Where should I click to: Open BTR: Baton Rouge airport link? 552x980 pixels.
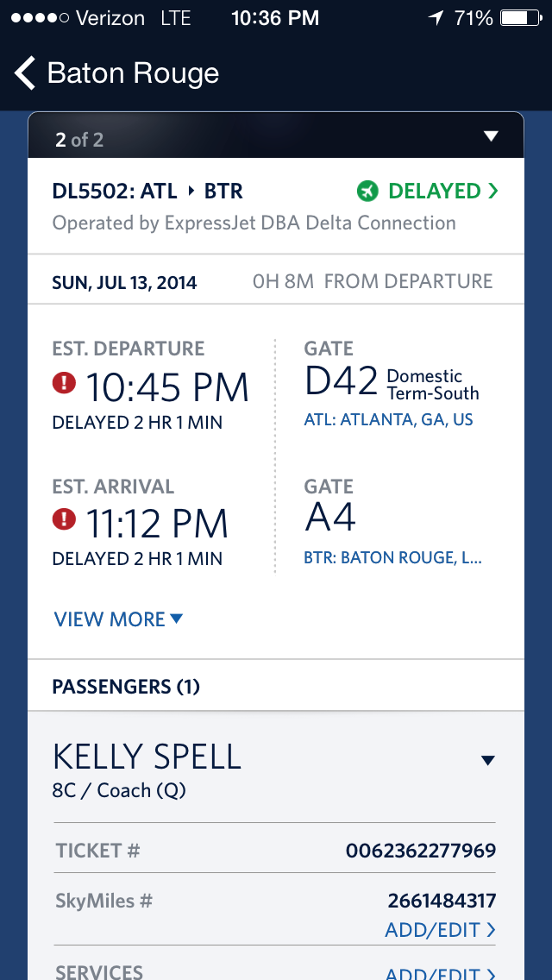[x=392, y=558]
